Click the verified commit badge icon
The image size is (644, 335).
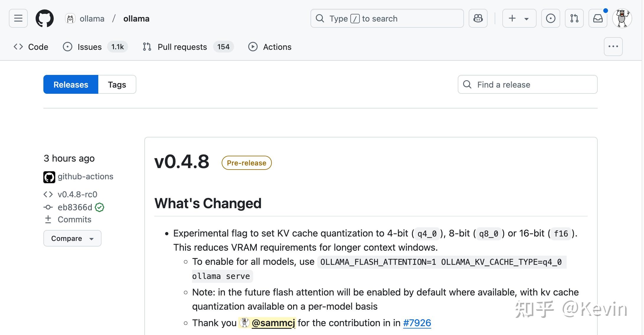(x=99, y=207)
